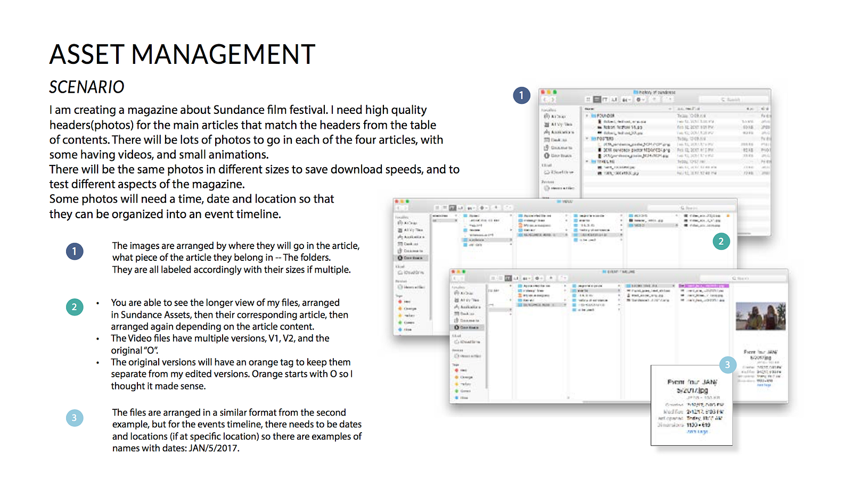Select Yellow tag in EVENT TIMELINE window sidebar
This screenshot has width=852, height=504.
[x=463, y=384]
